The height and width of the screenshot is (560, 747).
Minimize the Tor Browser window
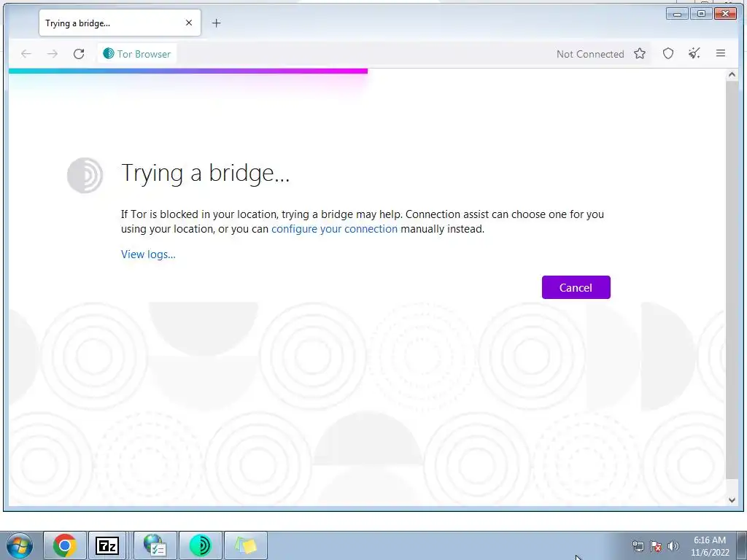point(677,14)
